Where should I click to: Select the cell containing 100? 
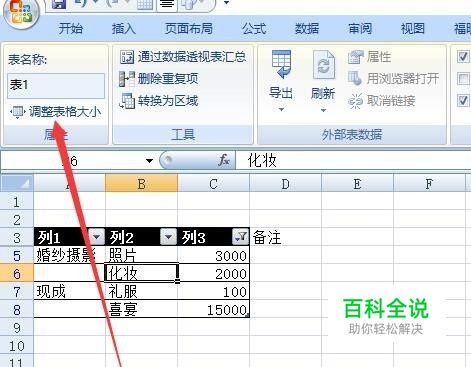click(213, 291)
